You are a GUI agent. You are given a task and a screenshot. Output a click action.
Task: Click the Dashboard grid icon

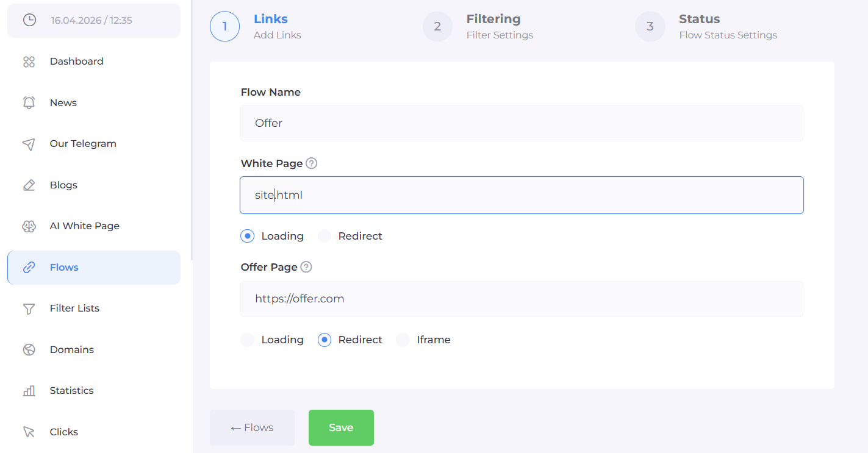click(x=29, y=62)
